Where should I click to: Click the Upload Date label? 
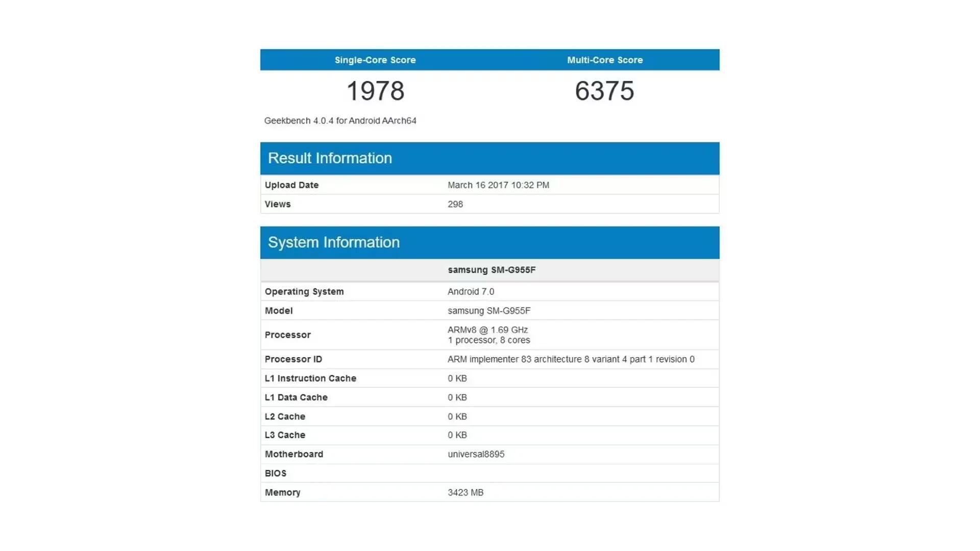[x=291, y=185]
